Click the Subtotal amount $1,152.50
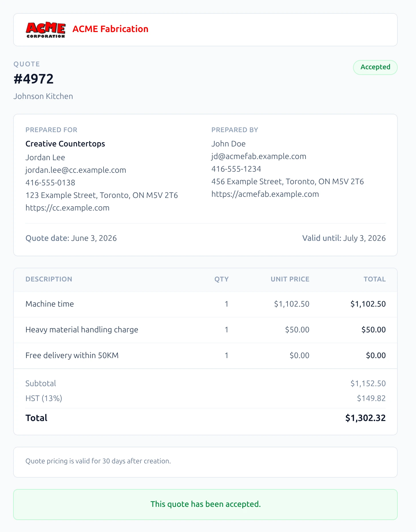 pyautogui.click(x=368, y=383)
